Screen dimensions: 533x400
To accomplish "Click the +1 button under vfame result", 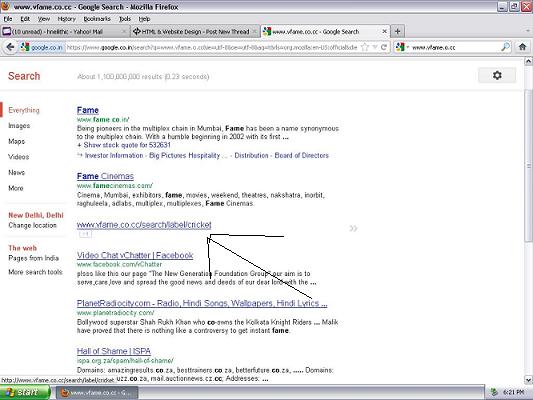I will (x=85, y=234).
